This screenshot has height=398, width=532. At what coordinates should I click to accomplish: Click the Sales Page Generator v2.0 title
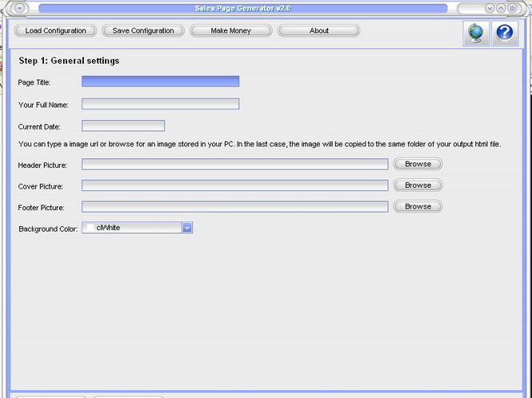pos(242,8)
